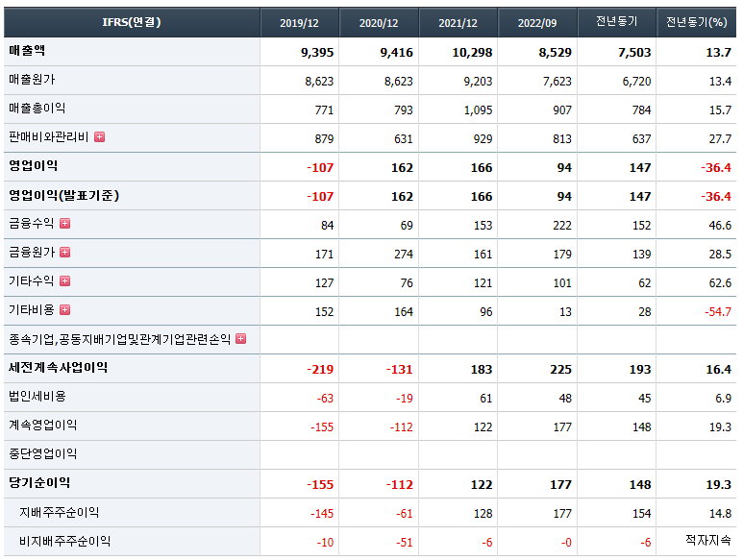Click 금융수익 value 222

(x=562, y=226)
